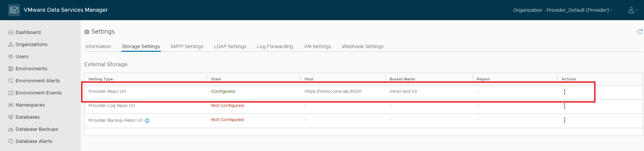Click the info icon beside Provider Backup Repo Url
Screen dimensions: 644x151
click(147, 121)
